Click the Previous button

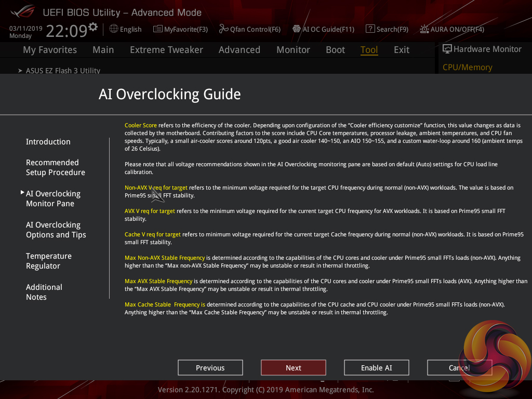point(210,368)
